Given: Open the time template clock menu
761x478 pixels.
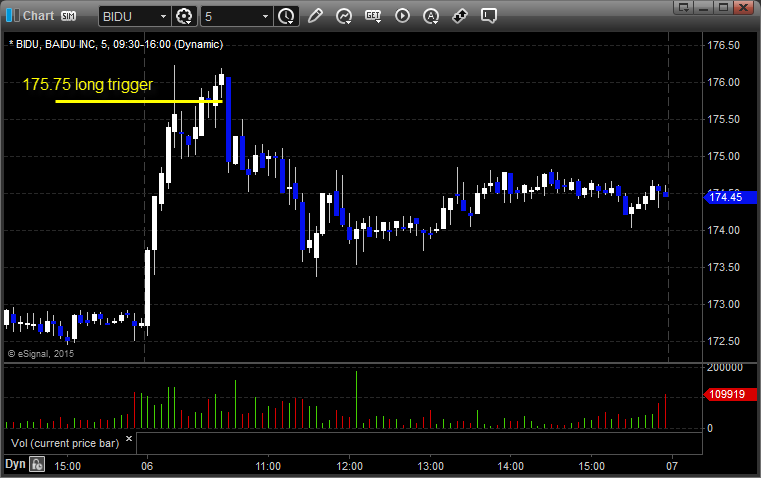Looking at the screenshot, I should 286,16.
